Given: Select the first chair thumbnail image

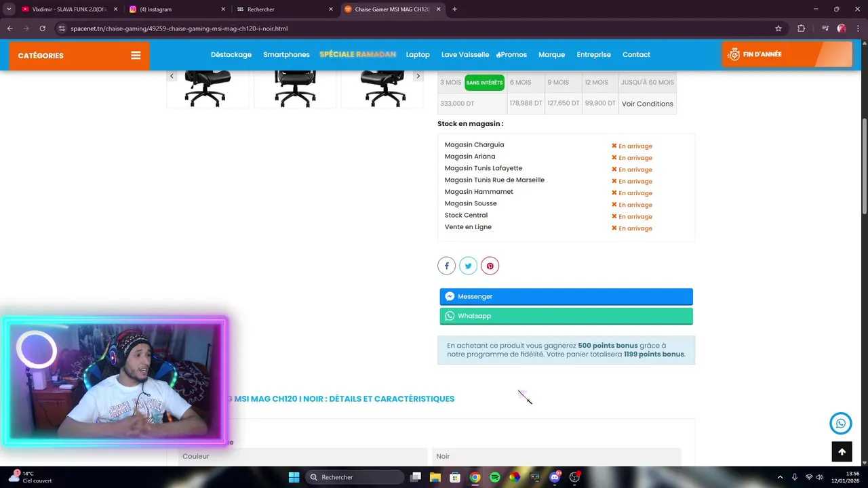Looking at the screenshot, I should pos(208,88).
